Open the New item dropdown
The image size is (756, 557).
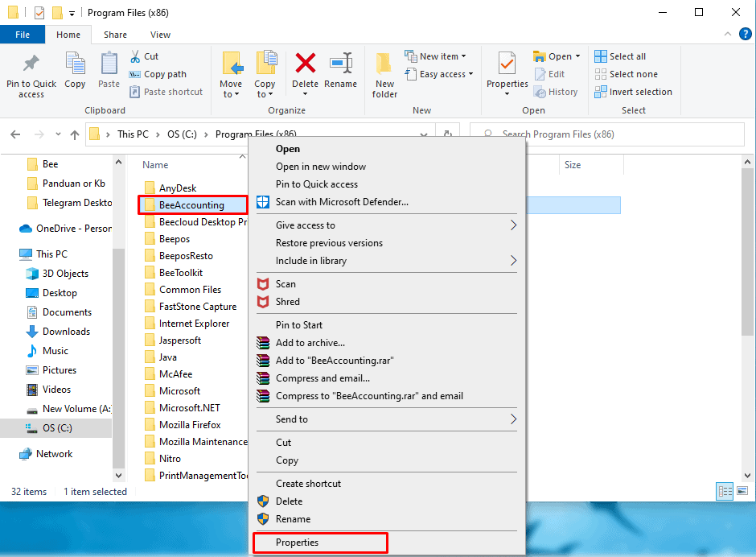tap(436, 56)
